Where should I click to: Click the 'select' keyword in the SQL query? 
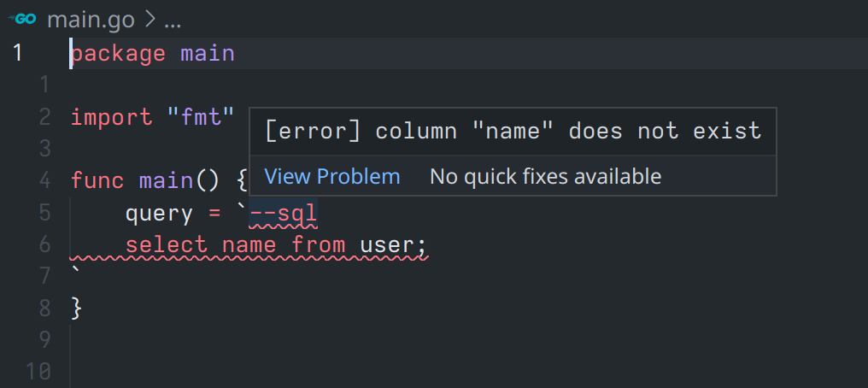166,246
